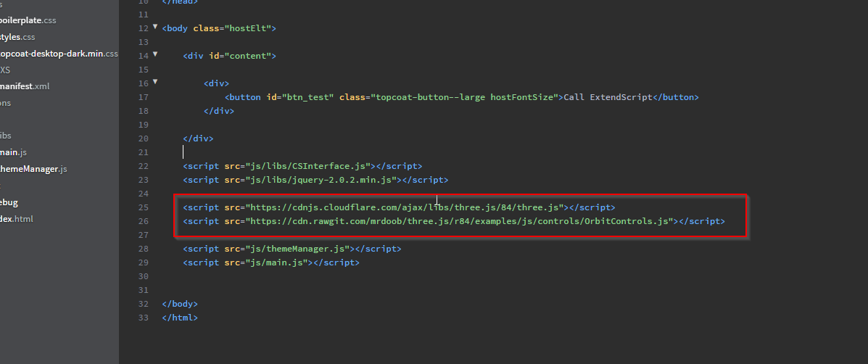Open manifest.xml in the file tree
This screenshot has height=364, width=868.
point(25,86)
